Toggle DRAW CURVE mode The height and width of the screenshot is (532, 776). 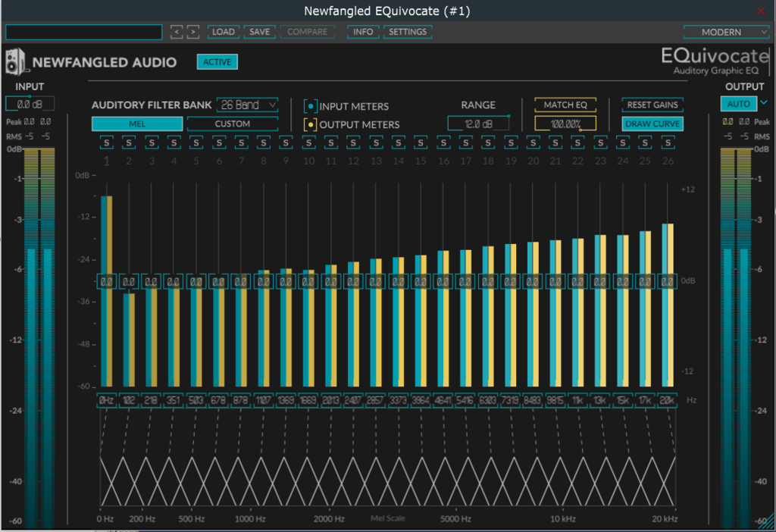pos(652,124)
